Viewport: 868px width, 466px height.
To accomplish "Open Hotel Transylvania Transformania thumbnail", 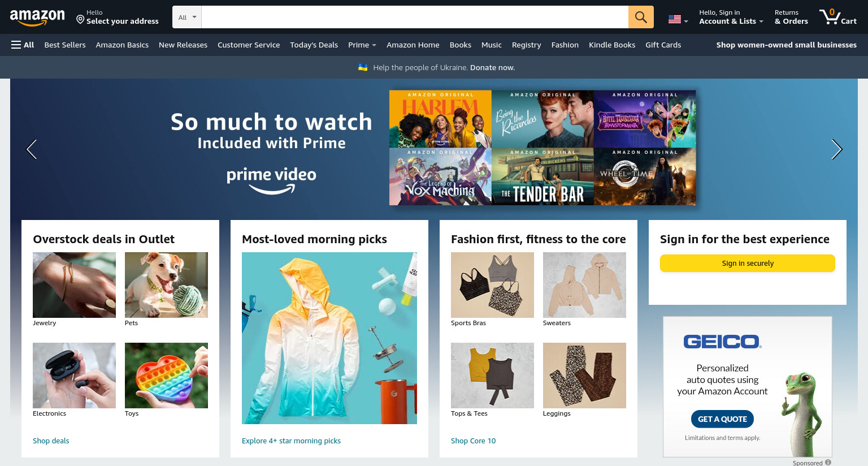I will coord(645,119).
